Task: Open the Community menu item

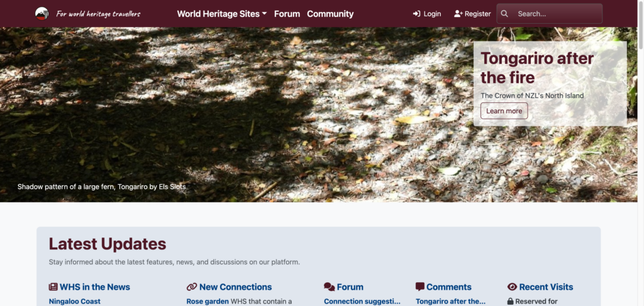Action: coord(330,14)
